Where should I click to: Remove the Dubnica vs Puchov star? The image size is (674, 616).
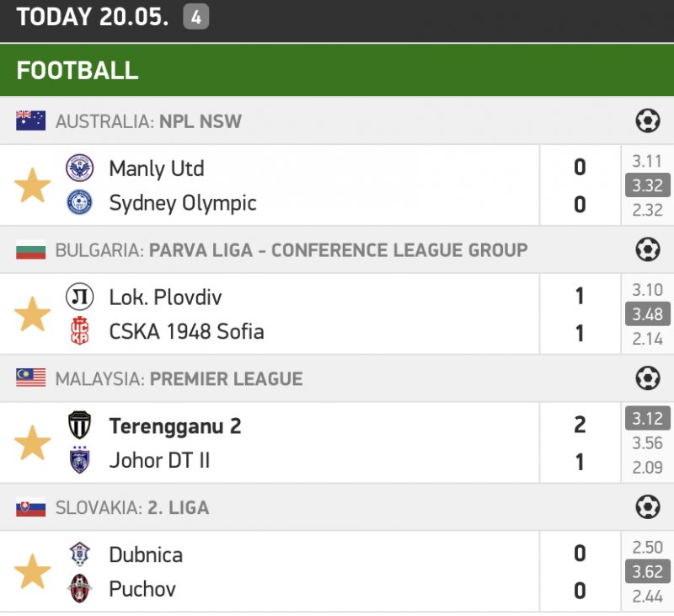click(33, 572)
